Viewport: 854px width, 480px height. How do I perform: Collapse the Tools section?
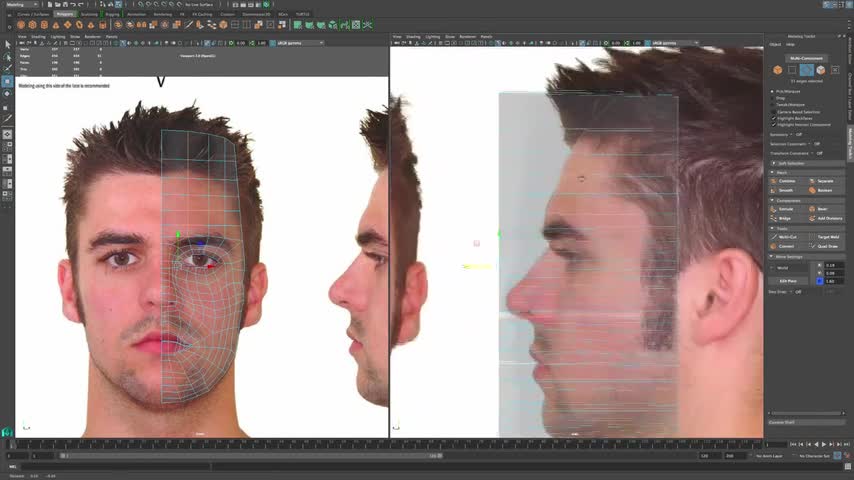click(x=806, y=228)
